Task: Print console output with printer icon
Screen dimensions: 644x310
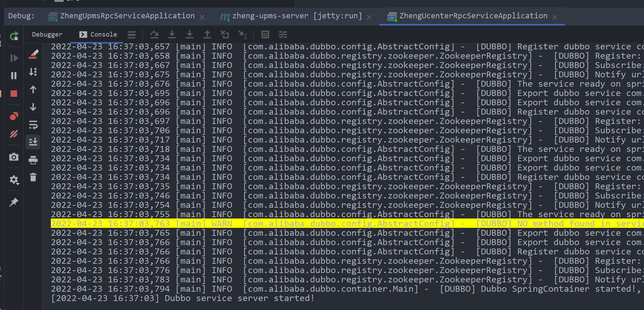Action: 33,160
